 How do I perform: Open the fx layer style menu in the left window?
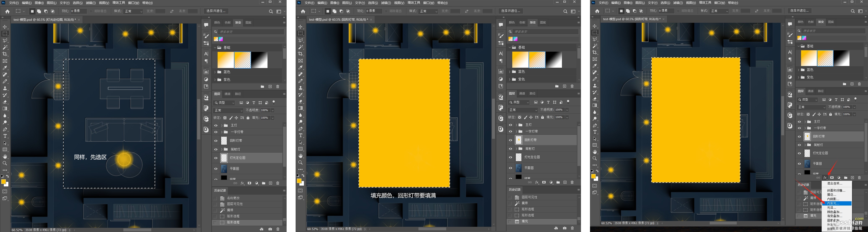click(x=242, y=183)
